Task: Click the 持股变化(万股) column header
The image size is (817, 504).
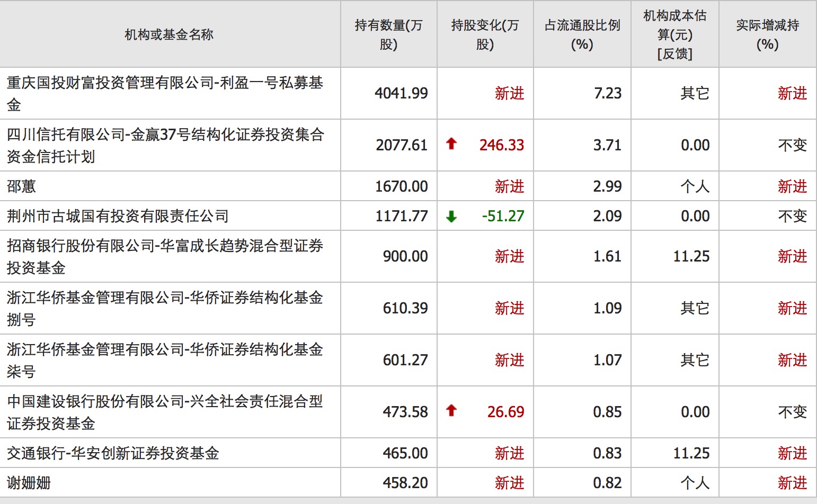Action: click(484, 34)
